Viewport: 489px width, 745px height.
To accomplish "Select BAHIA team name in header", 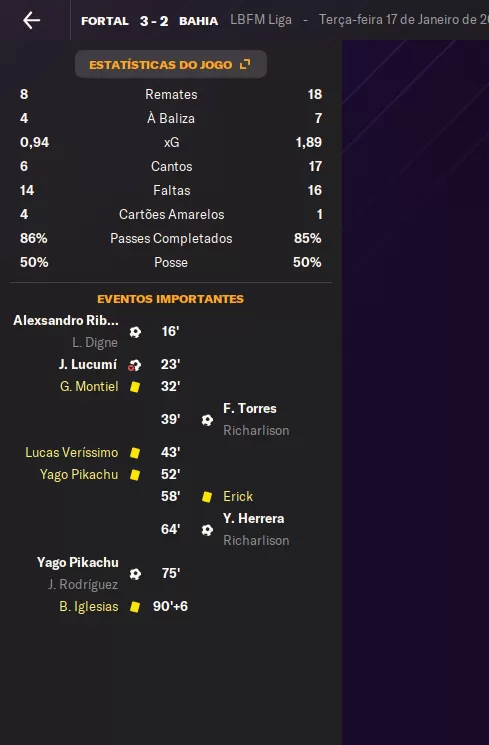I will (199, 21).
